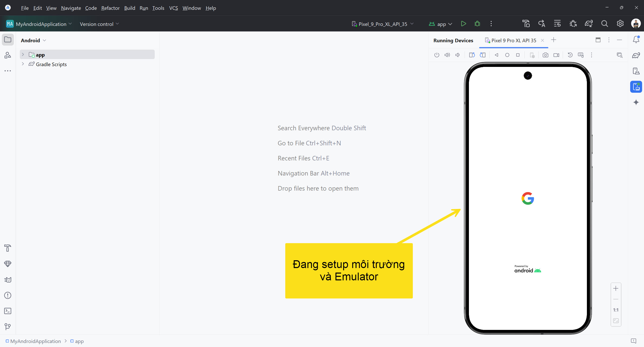
Task: Toggle Running Devices tool window button
Action: coord(636,87)
